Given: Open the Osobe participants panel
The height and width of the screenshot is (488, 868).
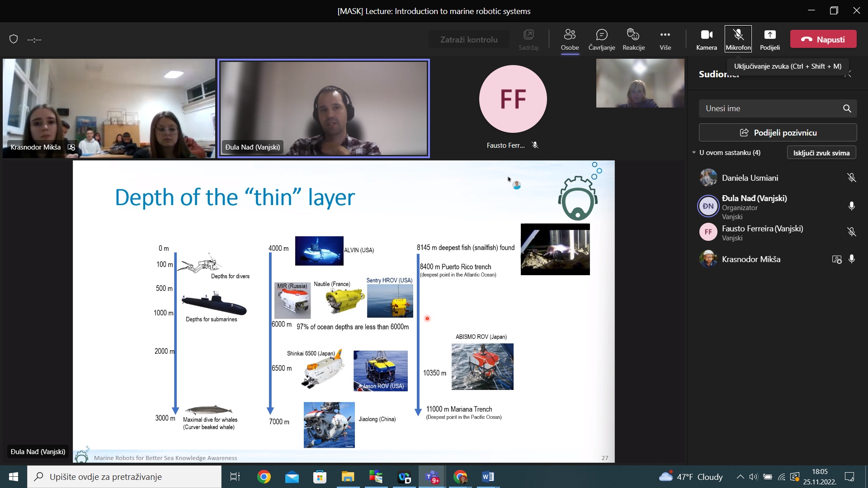Looking at the screenshot, I should (x=570, y=39).
